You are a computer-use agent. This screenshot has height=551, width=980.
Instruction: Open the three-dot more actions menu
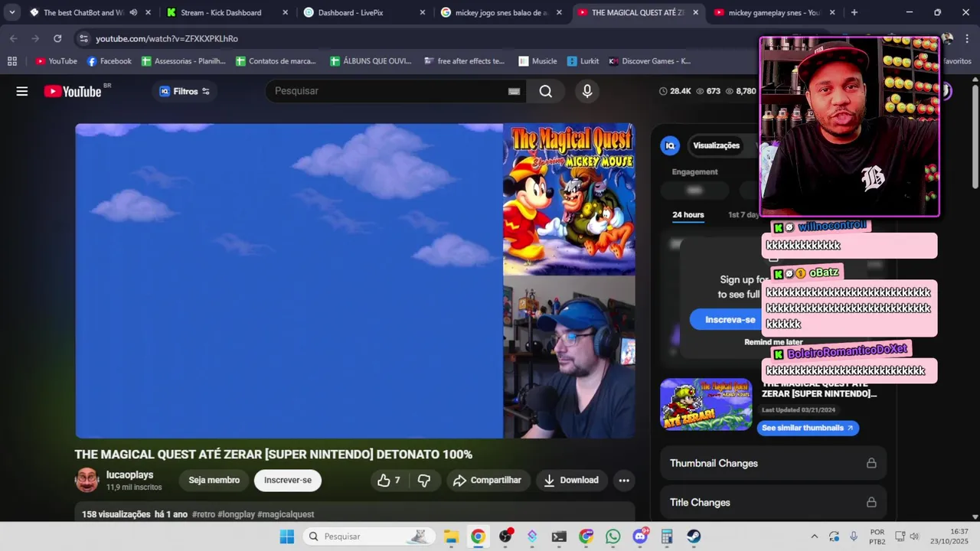coord(624,480)
